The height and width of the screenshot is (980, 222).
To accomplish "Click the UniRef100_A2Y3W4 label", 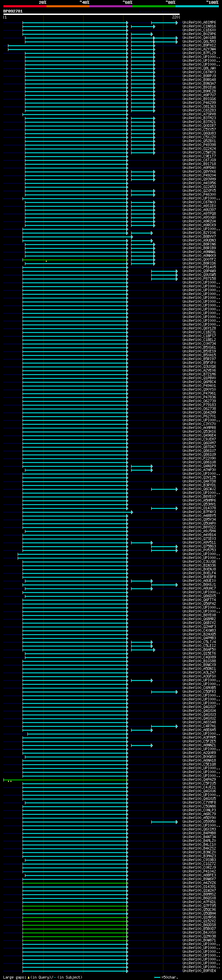I will [x=199, y=49].
